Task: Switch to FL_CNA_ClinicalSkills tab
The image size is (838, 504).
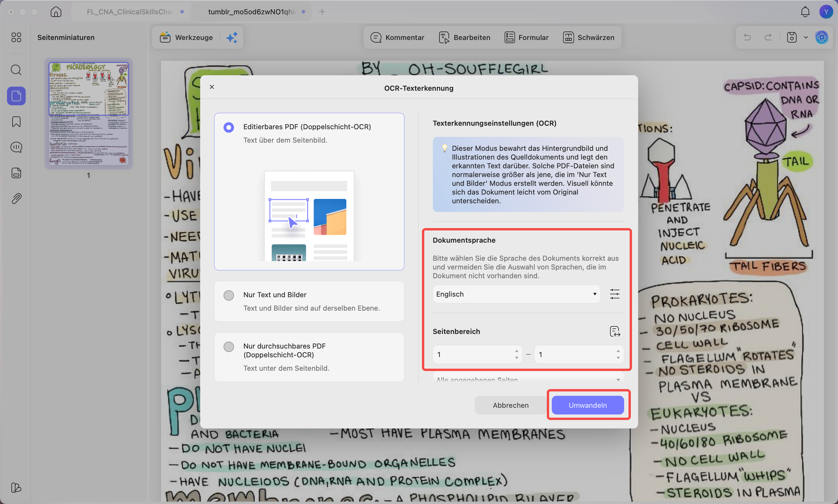Action: point(131,12)
